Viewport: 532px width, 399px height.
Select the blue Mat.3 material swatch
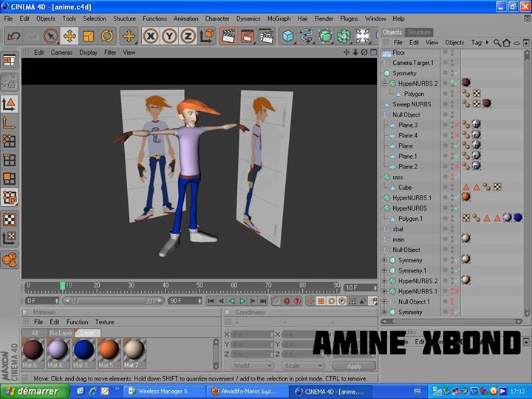click(83, 349)
